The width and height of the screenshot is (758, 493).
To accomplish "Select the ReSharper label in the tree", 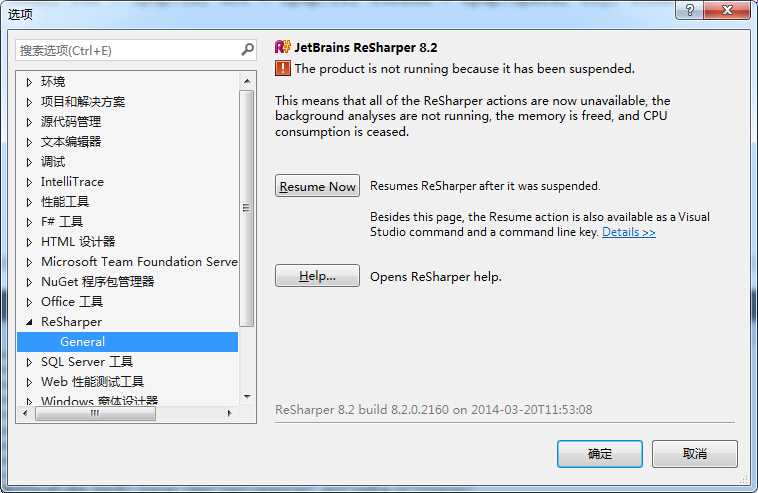I will 71,321.
